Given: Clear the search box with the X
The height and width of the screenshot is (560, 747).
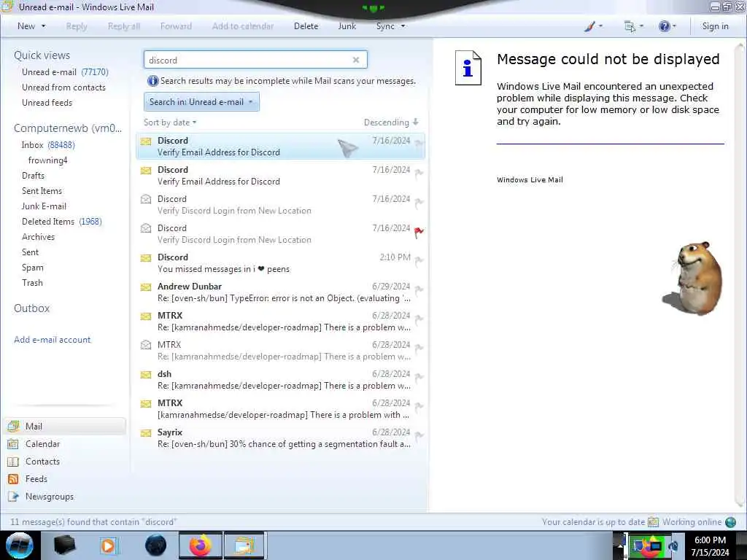Looking at the screenshot, I should point(356,60).
